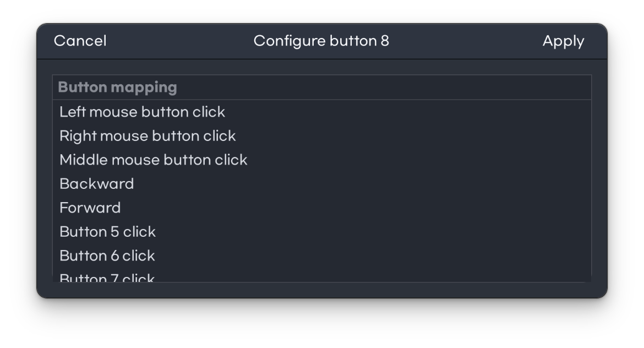Select Right mouse button click
The image size is (644, 348).
148,136
